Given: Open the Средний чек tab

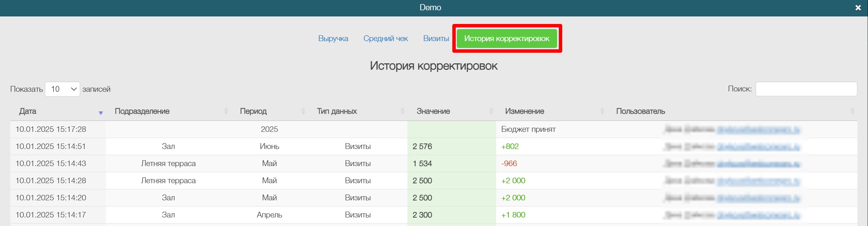Looking at the screenshot, I should pos(386,38).
